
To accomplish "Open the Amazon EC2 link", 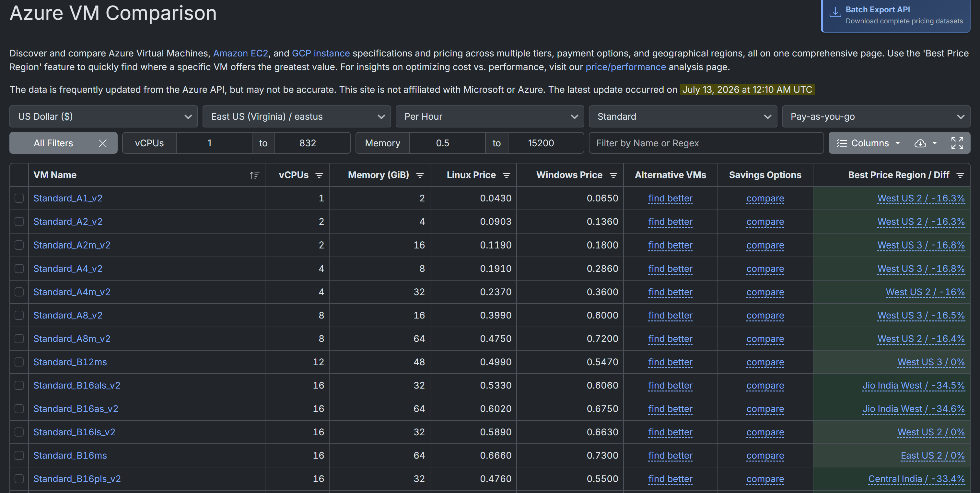I will tap(240, 53).
